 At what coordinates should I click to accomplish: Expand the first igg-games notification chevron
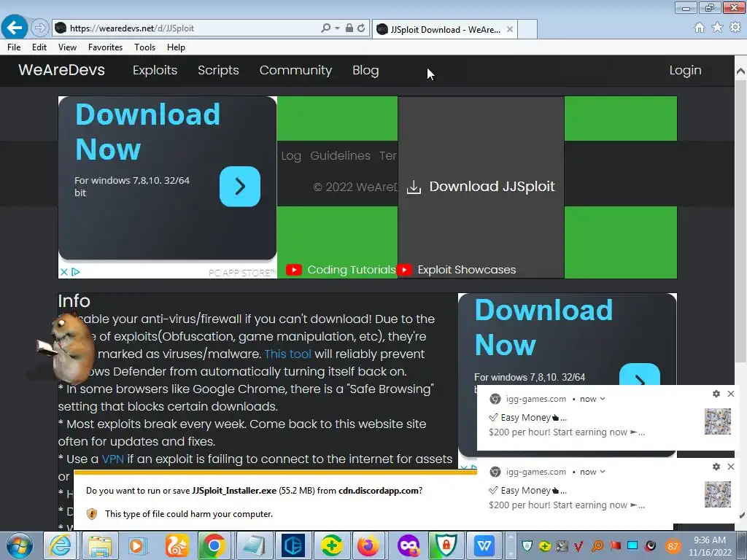[603, 399]
